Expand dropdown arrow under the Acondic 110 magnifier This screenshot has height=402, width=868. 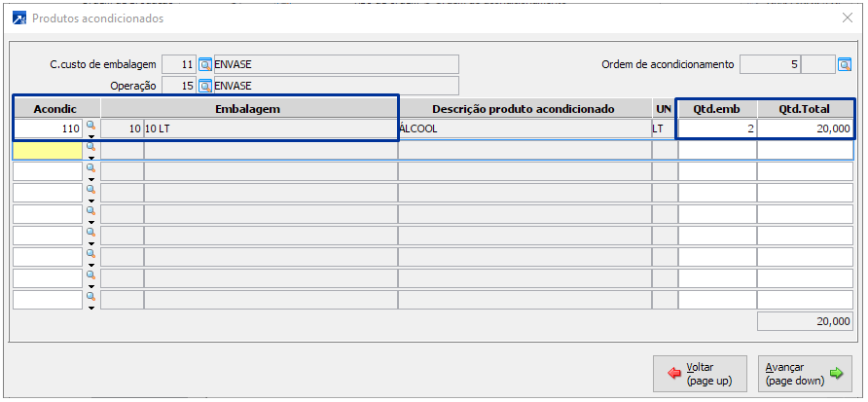(90, 136)
